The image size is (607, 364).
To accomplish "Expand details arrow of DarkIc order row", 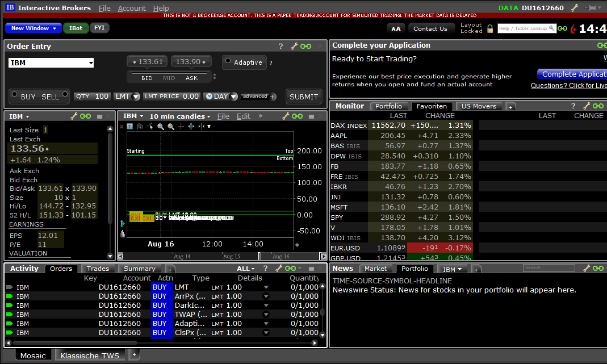I will (266, 306).
